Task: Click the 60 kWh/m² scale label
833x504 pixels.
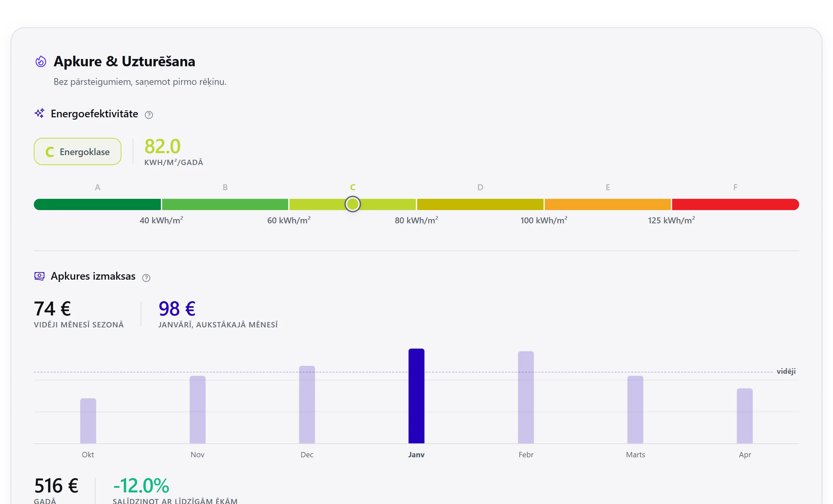Action: coord(289,220)
